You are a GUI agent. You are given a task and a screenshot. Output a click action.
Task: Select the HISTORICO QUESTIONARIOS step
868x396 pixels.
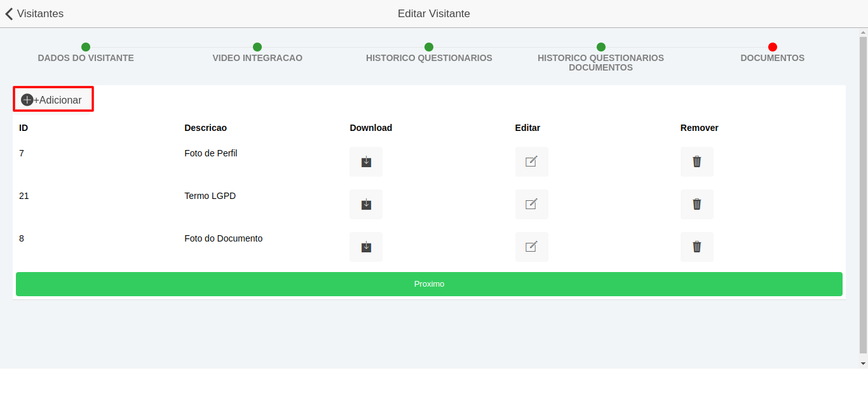click(x=429, y=57)
